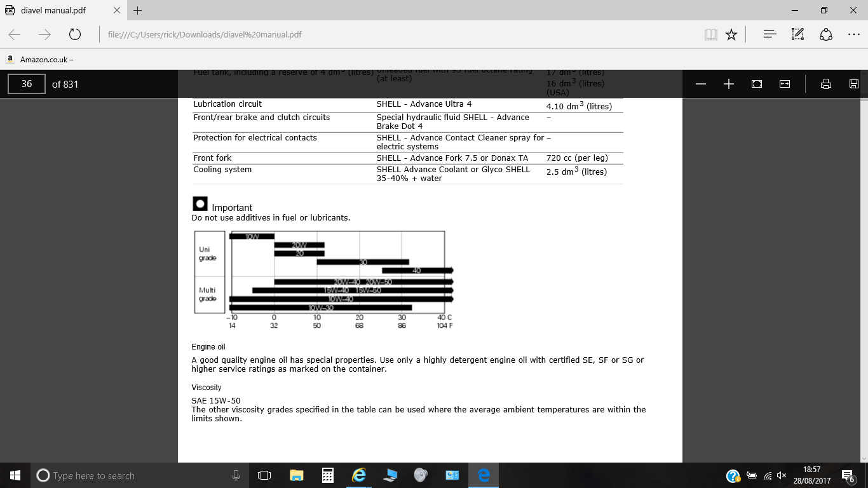The width and height of the screenshot is (868, 488).
Task: Click the 'Engine oil' heading
Action: point(208,347)
